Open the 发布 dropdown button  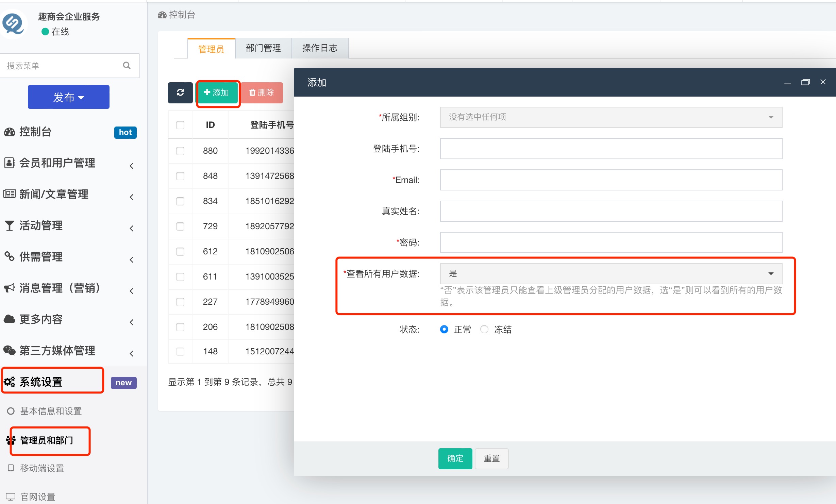(x=68, y=97)
